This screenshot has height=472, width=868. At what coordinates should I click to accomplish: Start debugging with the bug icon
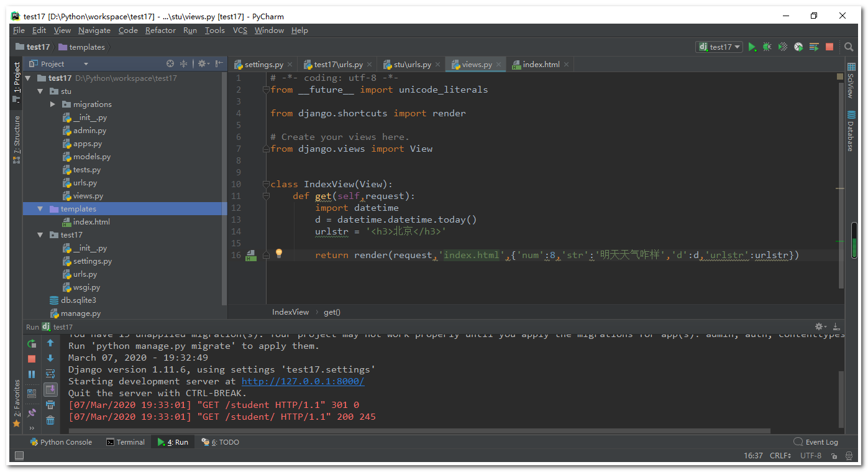[767, 47]
